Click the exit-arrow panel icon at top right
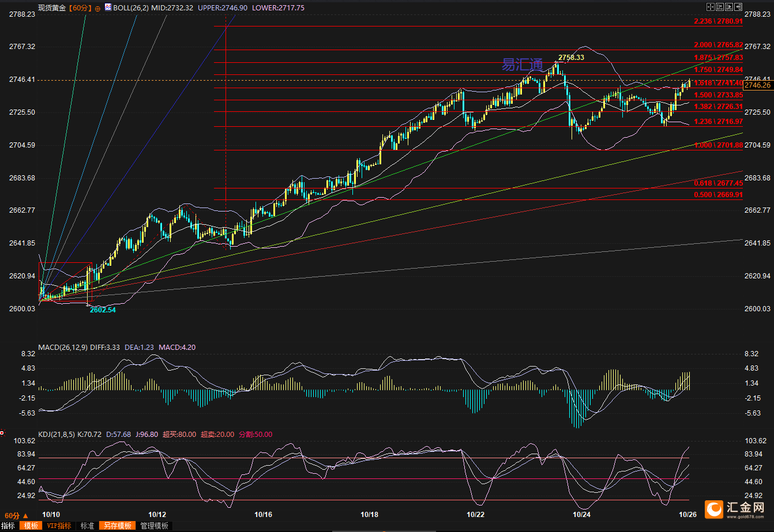774x532 pixels. [738, 7]
